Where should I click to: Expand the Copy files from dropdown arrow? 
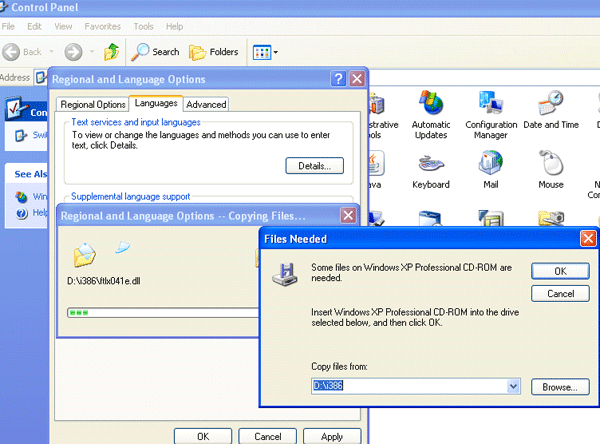point(513,386)
